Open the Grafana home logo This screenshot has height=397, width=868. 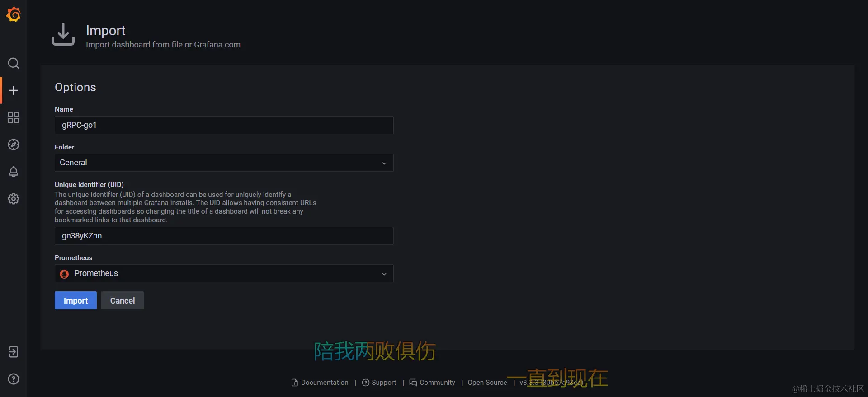14,14
